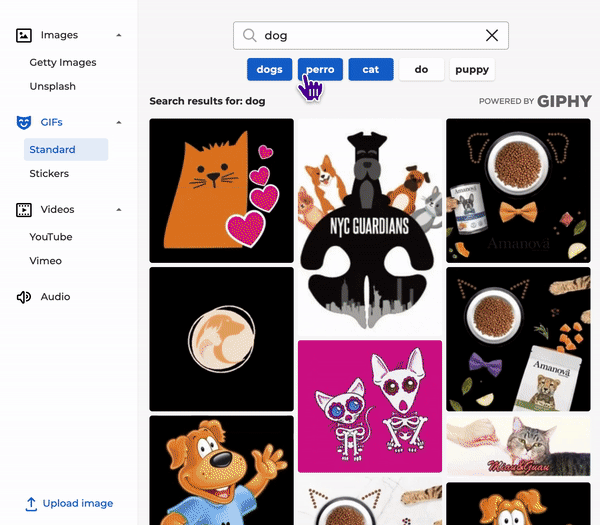Image resolution: width=600 pixels, height=525 pixels.
Task: Open the GIPHY logo attribution
Action: pyautogui.click(x=564, y=101)
